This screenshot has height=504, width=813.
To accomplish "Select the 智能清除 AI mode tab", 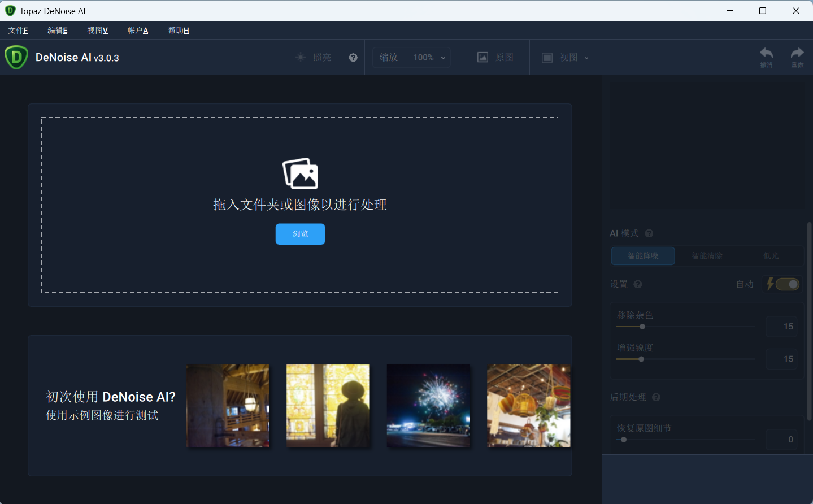I will pos(707,256).
